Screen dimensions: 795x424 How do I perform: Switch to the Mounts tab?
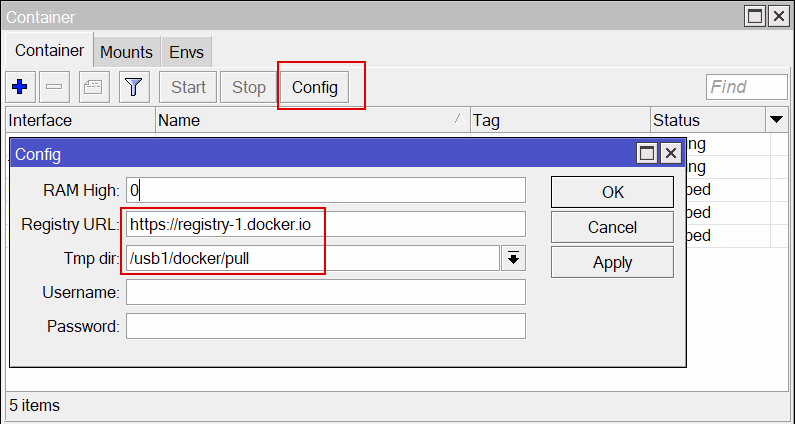pos(126,52)
